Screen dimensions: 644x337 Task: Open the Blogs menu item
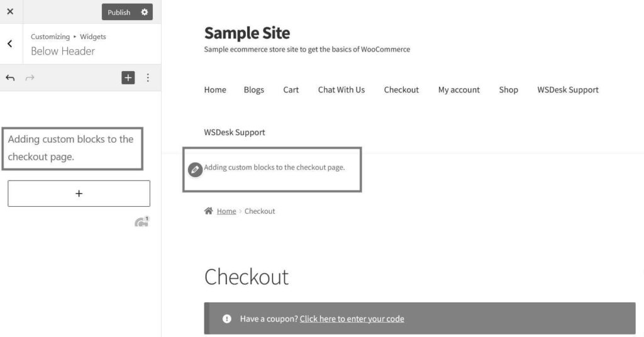[x=254, y=89]
